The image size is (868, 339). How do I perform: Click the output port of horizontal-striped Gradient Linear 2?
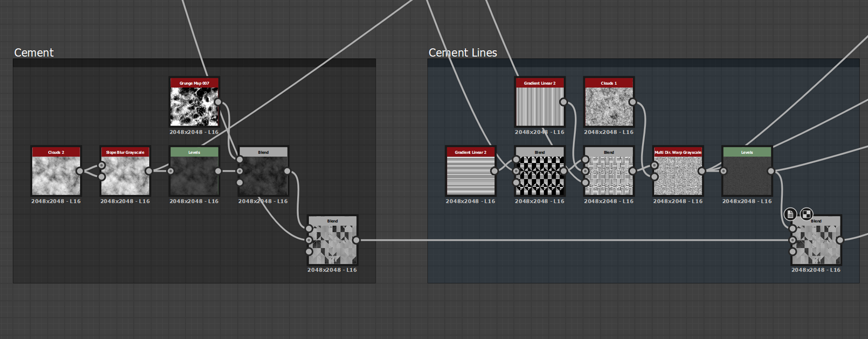click(494, 171)
